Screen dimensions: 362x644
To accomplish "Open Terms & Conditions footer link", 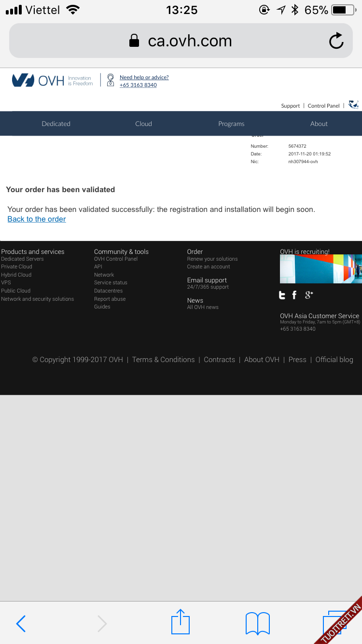I will [x=163, y=360].
